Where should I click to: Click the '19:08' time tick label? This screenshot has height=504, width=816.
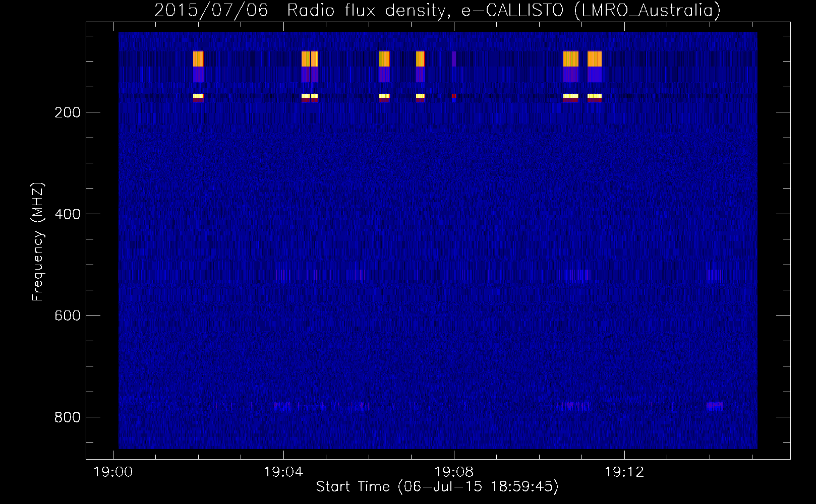pyautogui.click(x=454, y=472)
